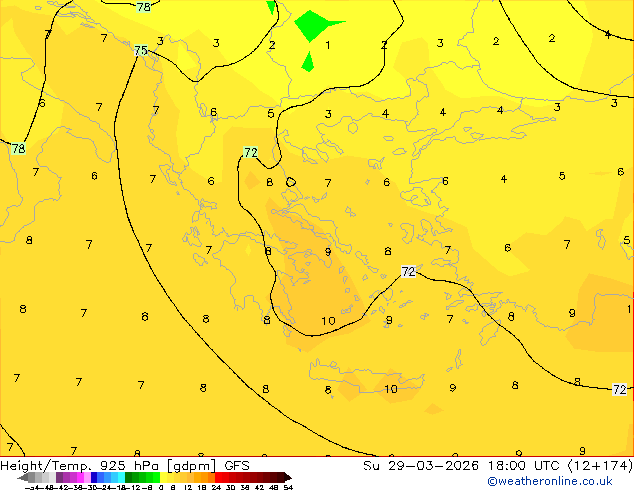The height and width of the screenshot is (490, 634).
Task: Click the '75' contour label
Action: (141, 51)
